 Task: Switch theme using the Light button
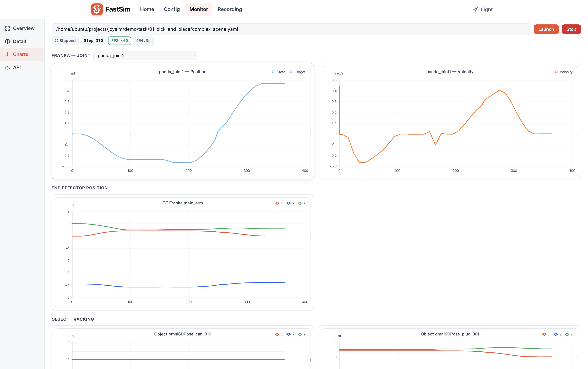(483, 9)
